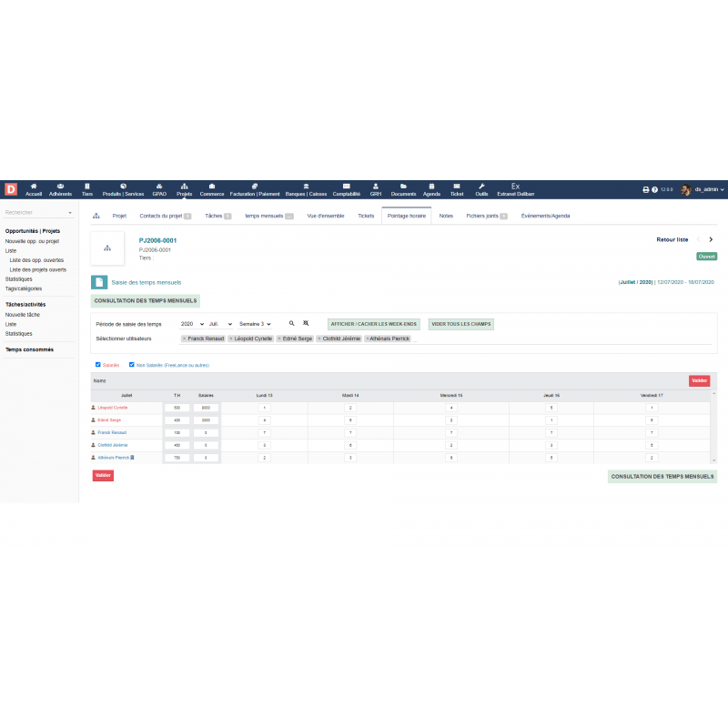This screenshot has width=728, height=728.
Task: Expand the Semaine 3 week dropdown
Action: [x=255, y=324]
